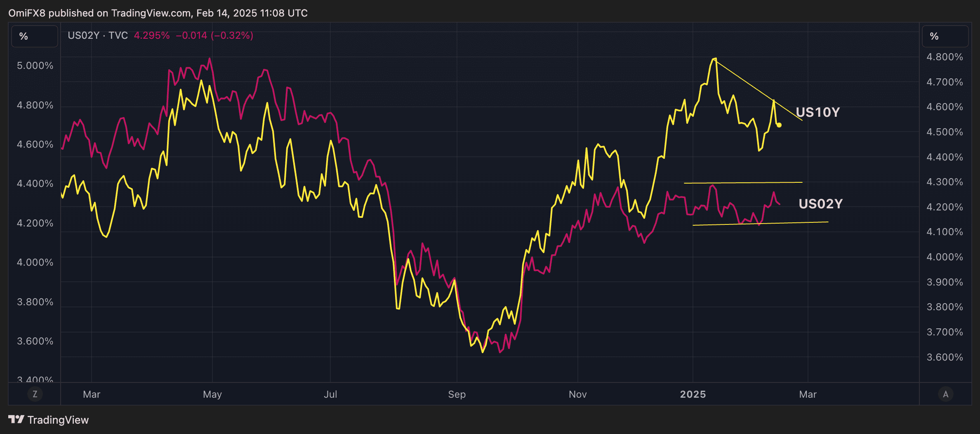Click the Mar 2024 label on time axis
This screenshot has width=980, height=434.
click(92, 394)
